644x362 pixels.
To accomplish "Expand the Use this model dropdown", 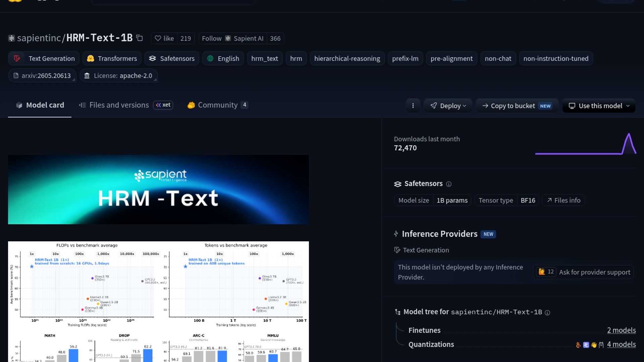I will click(x=599, y=106).
